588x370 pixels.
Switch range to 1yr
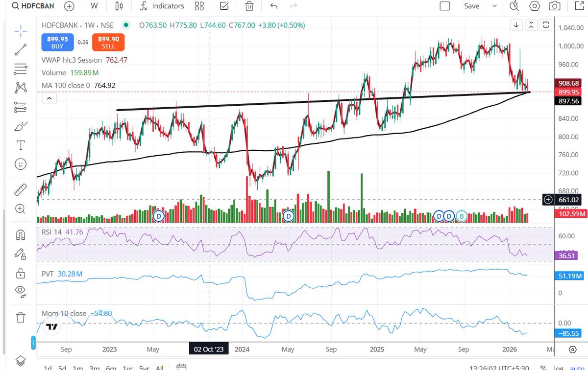click(127, 368)
